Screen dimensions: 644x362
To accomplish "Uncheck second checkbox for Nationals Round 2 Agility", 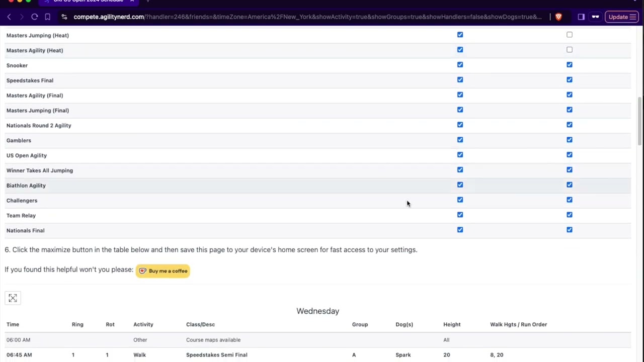I will pos(570,125).
